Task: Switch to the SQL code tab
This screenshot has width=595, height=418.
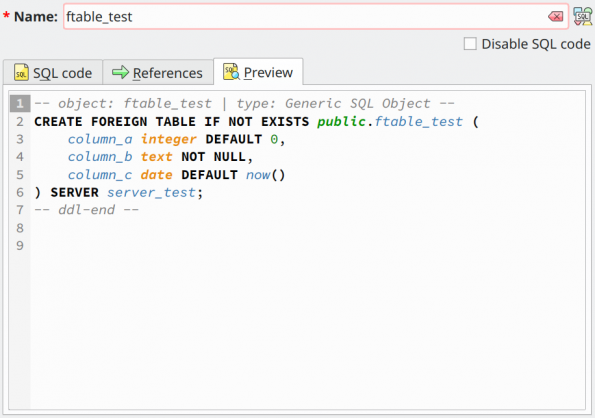Action: 53,72
